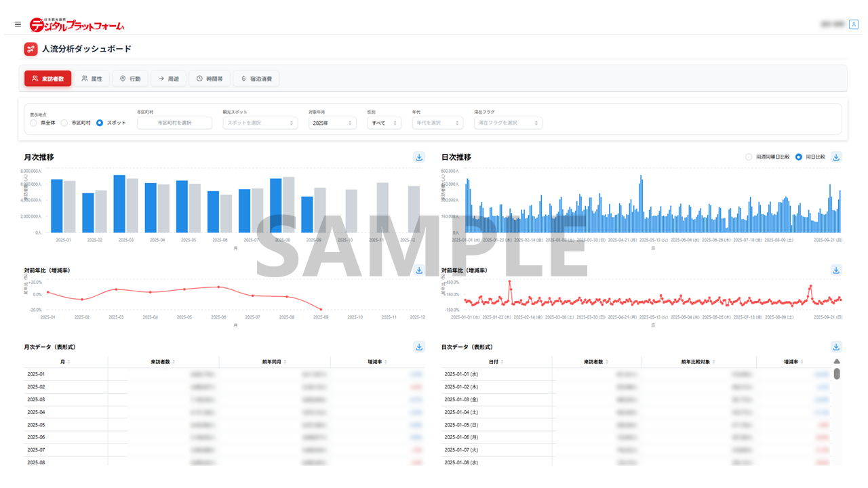The width and height of the screenshot is (868, 488).
Task: Download the monthly 対前年比 line chart
Action: click(419, 270)
